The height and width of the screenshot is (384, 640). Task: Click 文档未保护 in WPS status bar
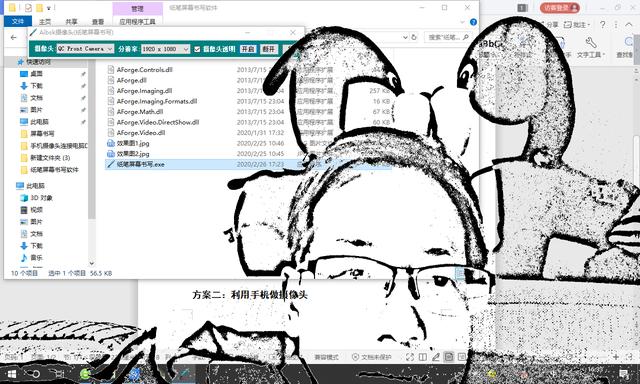click(x=371, y=357)
